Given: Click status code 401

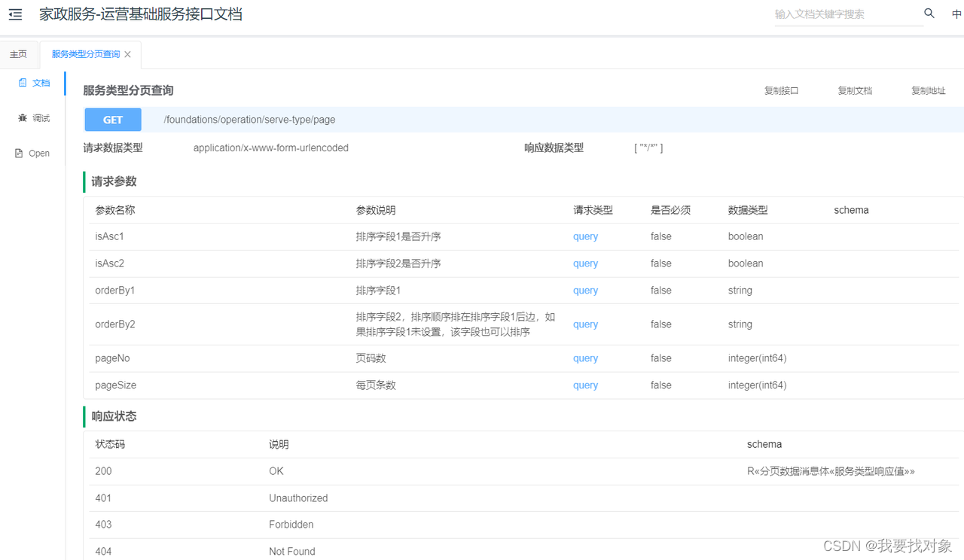Looking at the screenshot, I should coord(103,498).
